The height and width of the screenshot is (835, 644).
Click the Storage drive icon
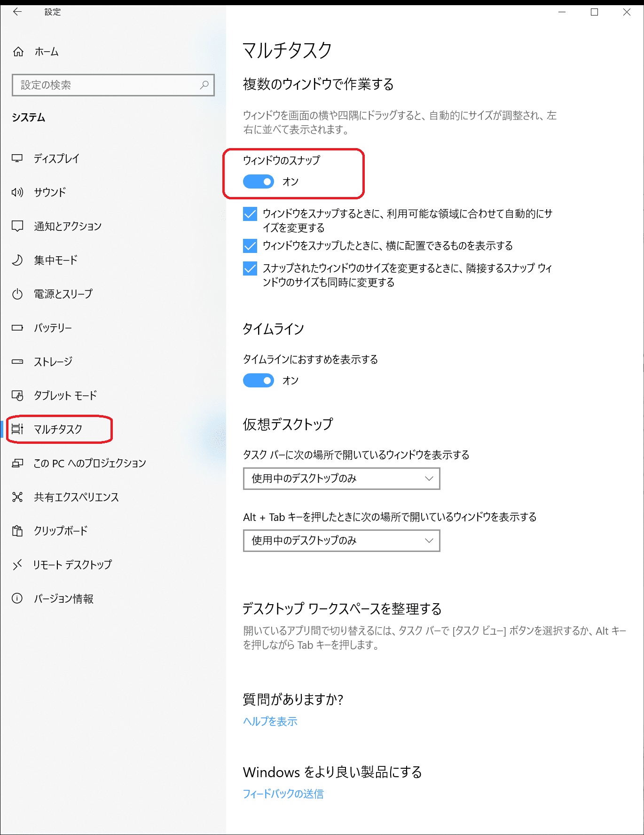tap(17, 362)
